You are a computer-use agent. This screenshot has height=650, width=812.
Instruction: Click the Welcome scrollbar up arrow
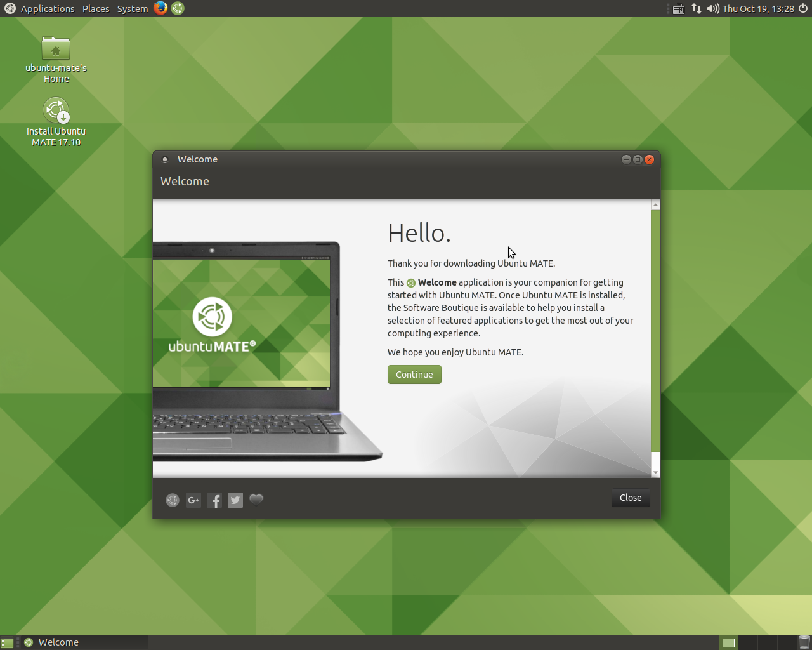click(x=655, y=205)
